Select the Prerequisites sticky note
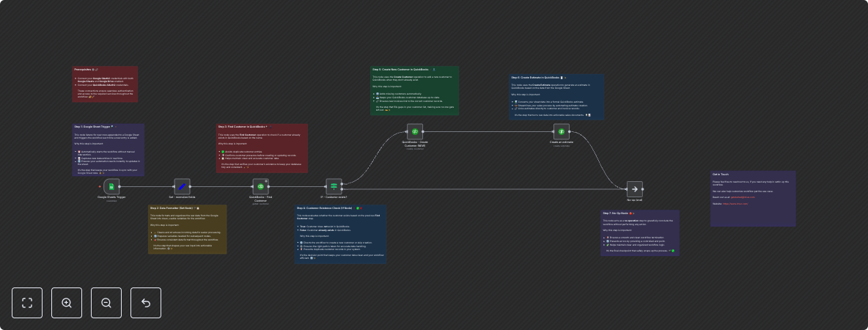The width and height of the screenshot is (868, 330). (x=105, y=84)
